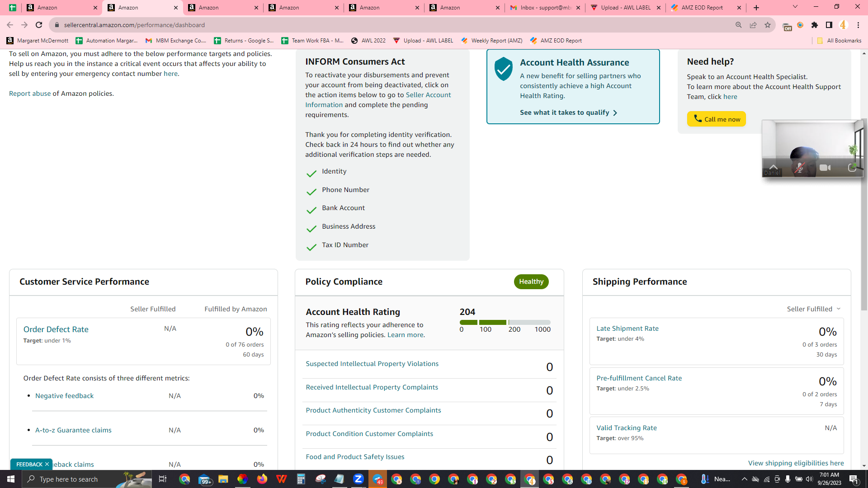
Task: Open the Weekly Report (AMZ) bookmark
Action: pos(491,41)
